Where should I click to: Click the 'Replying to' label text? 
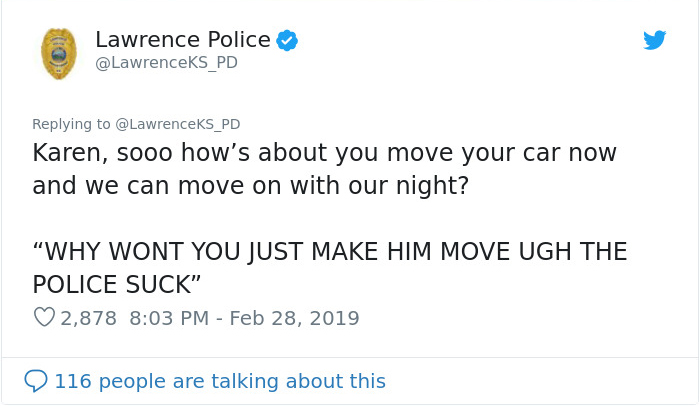tap(71, 124)
